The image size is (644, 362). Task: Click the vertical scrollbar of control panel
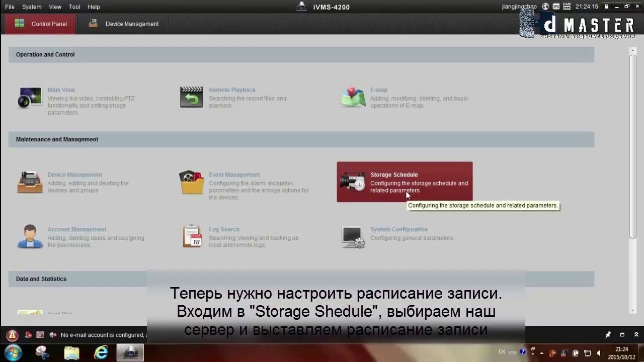point(633,146)
